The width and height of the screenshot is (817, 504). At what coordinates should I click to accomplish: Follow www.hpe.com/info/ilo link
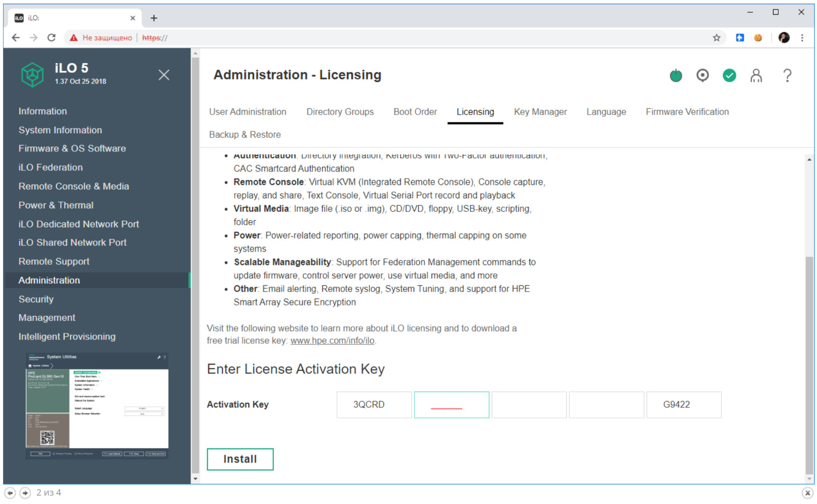pos(332,341)
